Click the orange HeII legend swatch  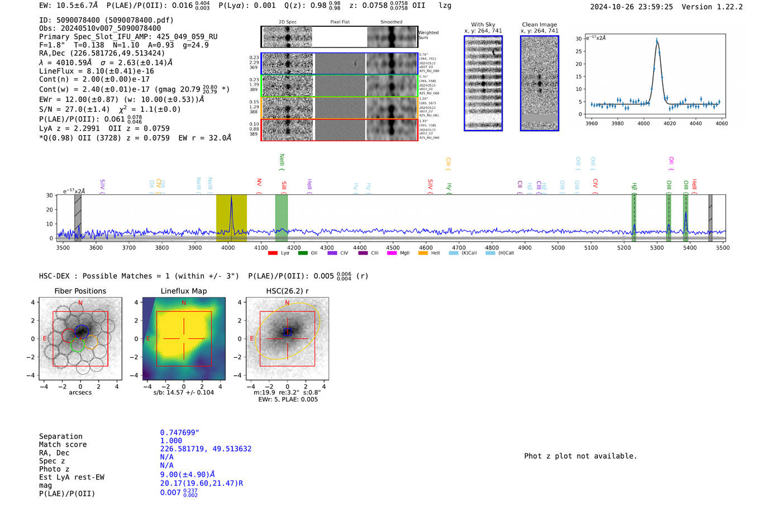pyautogui.click(x=423, y=253)
